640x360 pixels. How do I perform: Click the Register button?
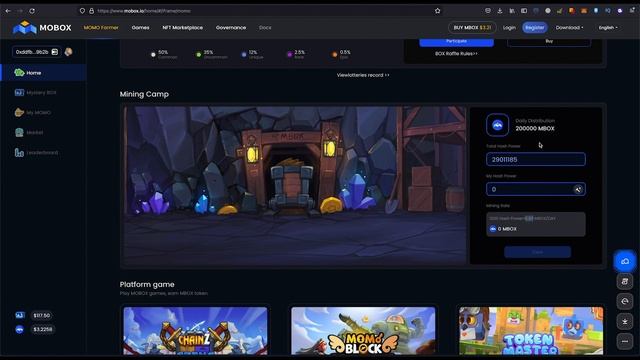point(535,27)
